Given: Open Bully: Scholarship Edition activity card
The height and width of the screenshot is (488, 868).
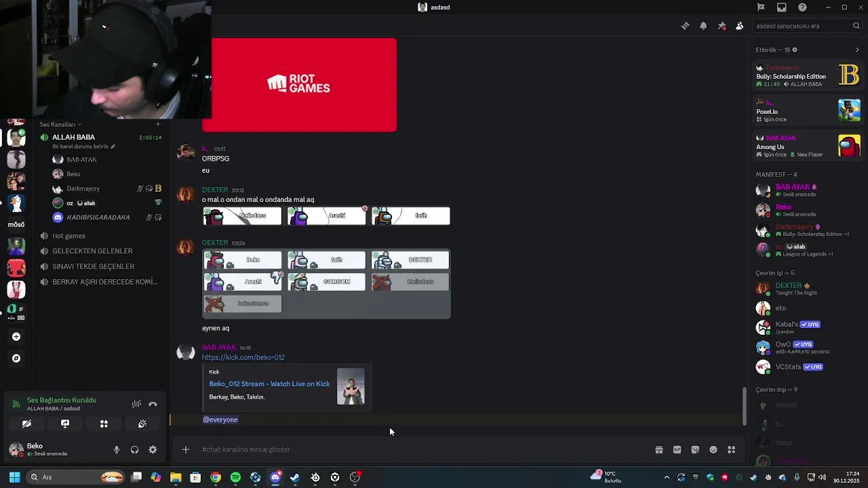Looking at the screenshot, I should pos(808,75).
